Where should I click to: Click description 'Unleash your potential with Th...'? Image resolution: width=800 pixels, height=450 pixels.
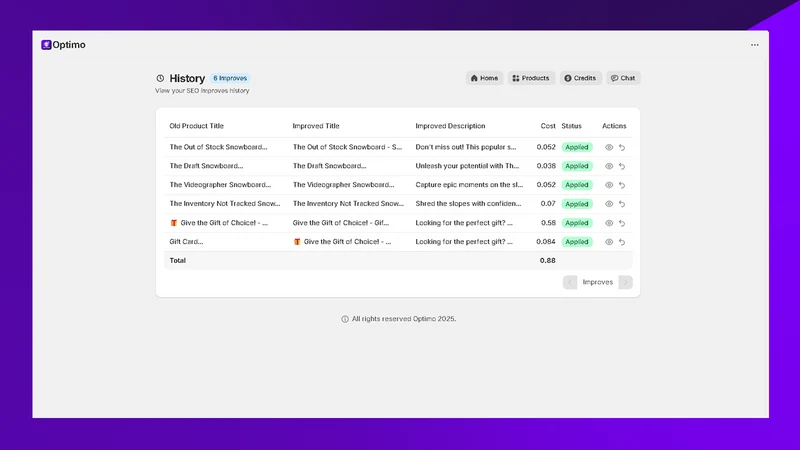pos(467,166)
